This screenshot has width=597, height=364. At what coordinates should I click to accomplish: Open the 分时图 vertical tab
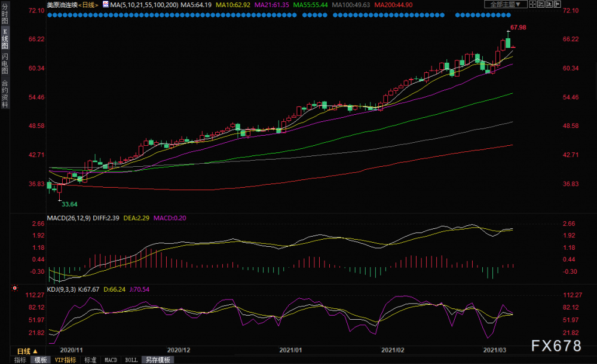(x=5, y=14)
